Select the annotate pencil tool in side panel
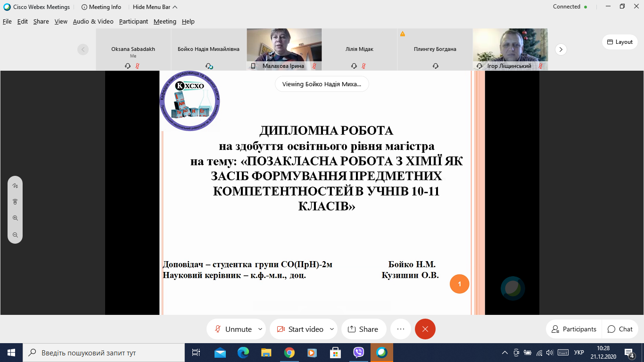644x362 pixels. click(15, 186)
